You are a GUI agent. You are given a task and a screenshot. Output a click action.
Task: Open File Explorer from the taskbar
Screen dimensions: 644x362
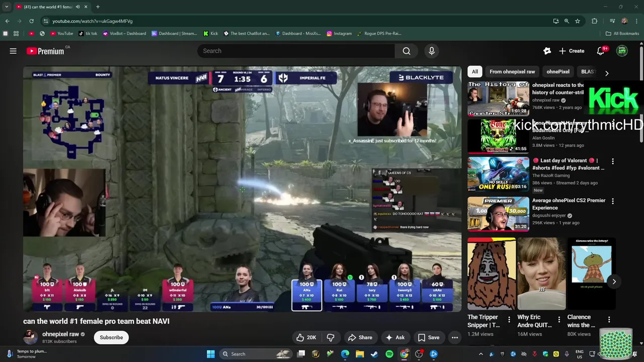pyautogui.click(x=360, y=354)
